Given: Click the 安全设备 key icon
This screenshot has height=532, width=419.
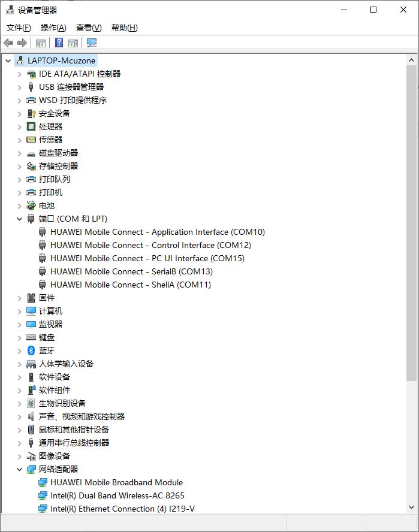Looking at the screenshot, I should point(31,113).
